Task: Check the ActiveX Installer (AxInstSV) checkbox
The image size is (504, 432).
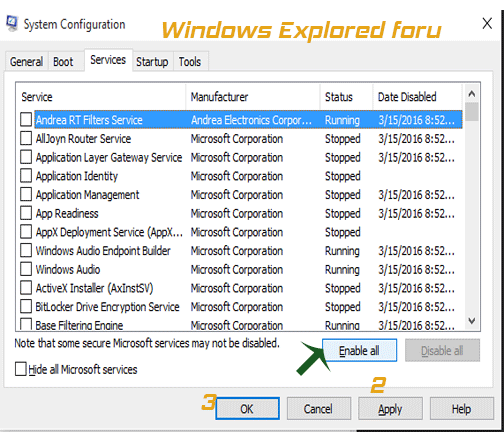Action: point(26,287)
